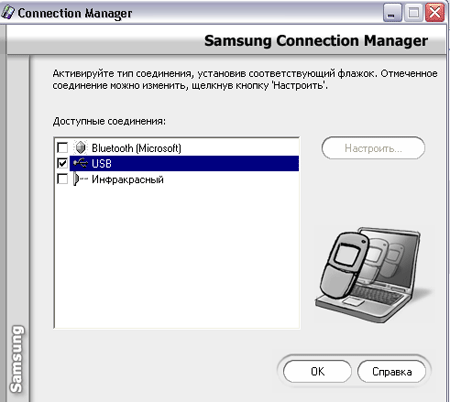Uncheck the USB connection checkbox
This screenshot has width=450, height=402.
click(x=62, y=163)
